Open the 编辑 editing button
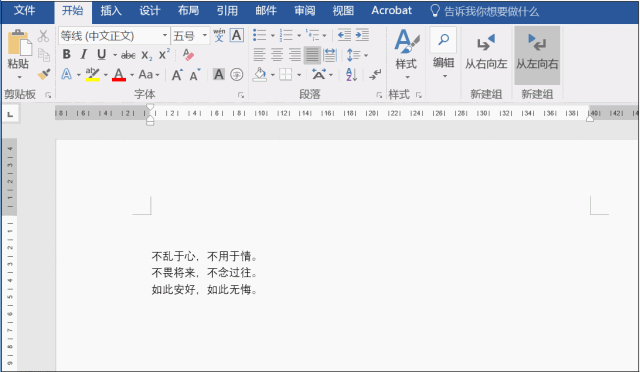This screenshot has height=372, width=640. coord(443,53)
